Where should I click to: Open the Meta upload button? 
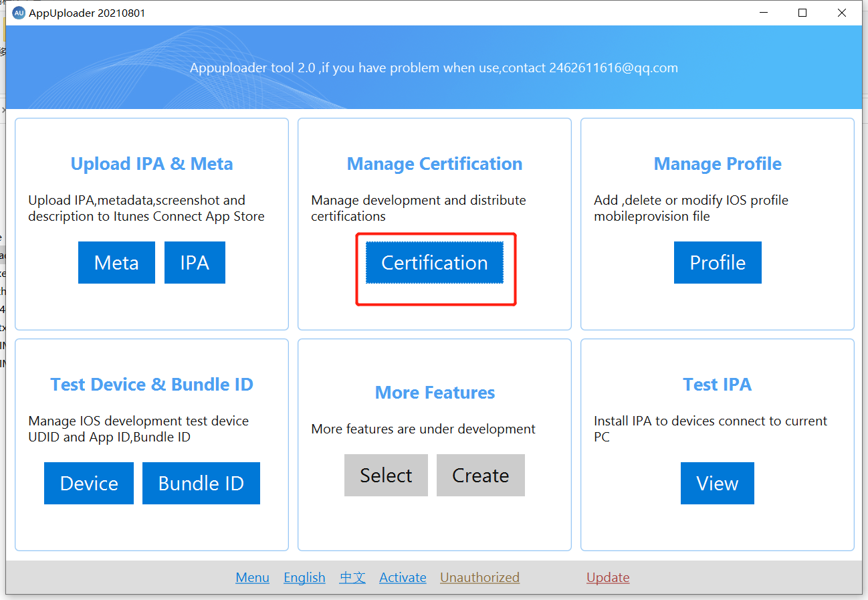click(116, 263)
